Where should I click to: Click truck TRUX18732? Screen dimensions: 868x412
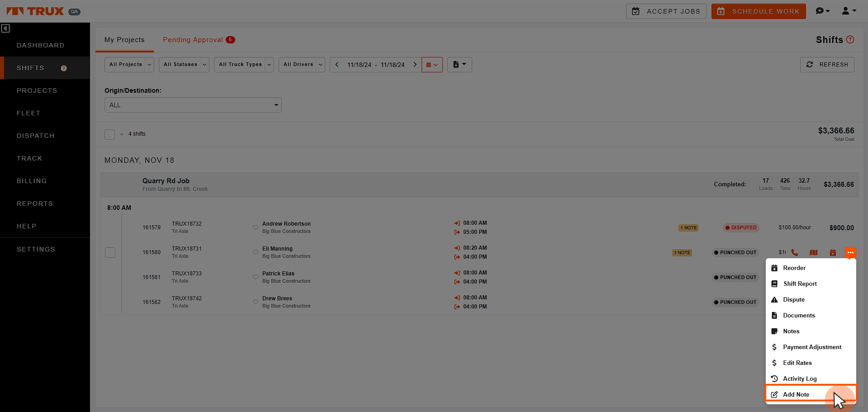coord(187,224)
